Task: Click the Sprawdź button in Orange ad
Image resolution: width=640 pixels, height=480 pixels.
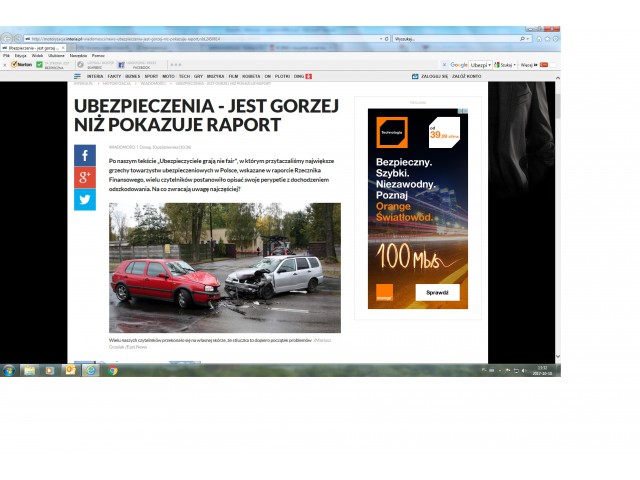Action: (436, 292)
